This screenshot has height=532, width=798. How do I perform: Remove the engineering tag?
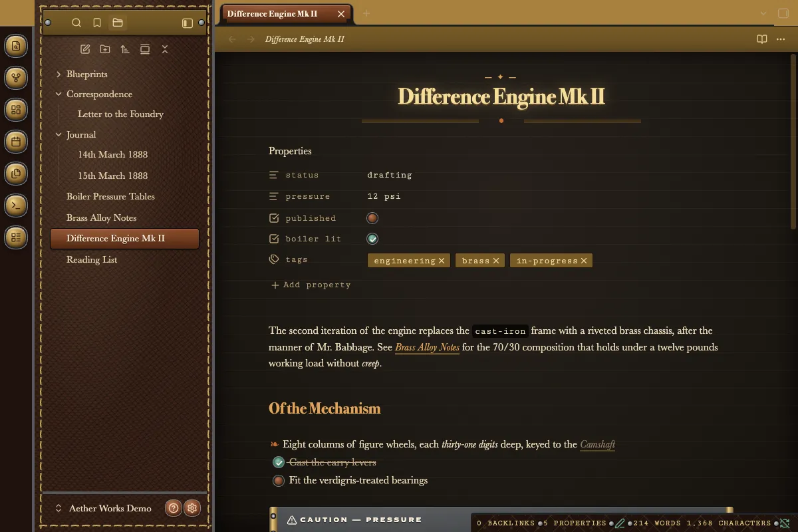coord(442,261)
